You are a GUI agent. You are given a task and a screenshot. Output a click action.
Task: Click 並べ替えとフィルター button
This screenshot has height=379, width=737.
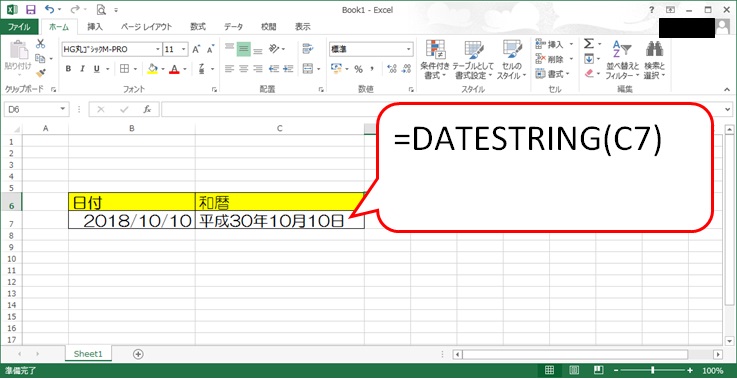click(x=622, y=60)
